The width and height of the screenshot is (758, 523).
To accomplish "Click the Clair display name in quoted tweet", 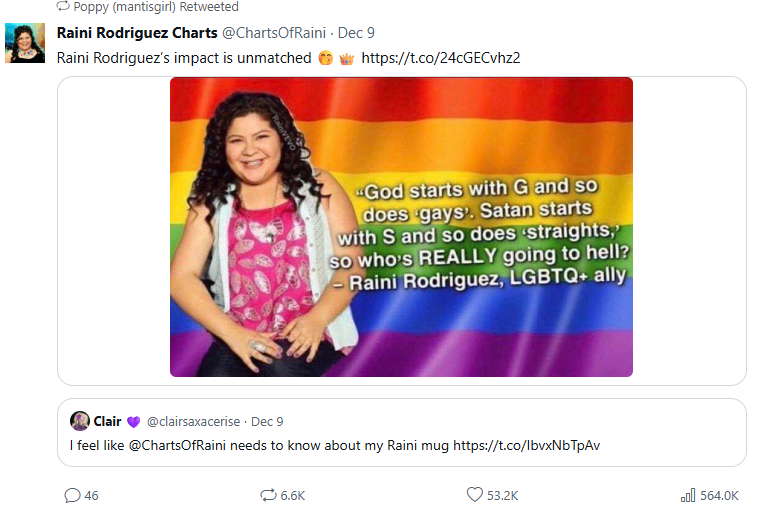I will pos(107,421).
